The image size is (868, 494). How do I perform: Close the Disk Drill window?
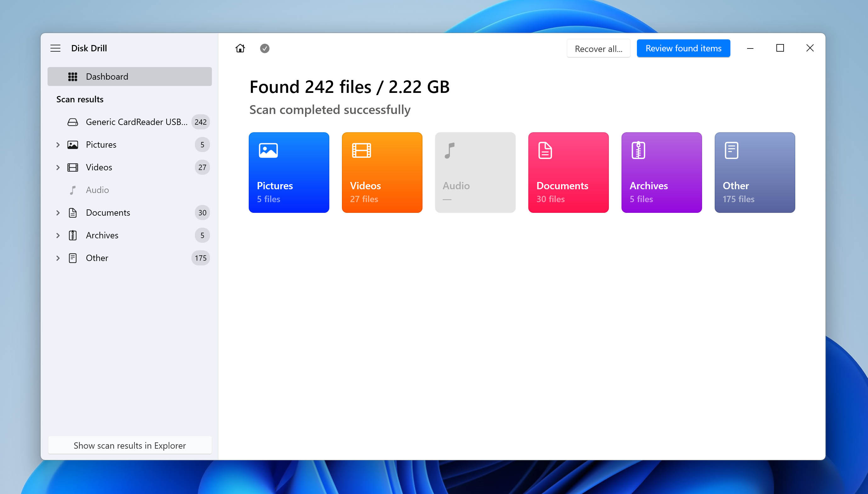(x=810, y=48)
